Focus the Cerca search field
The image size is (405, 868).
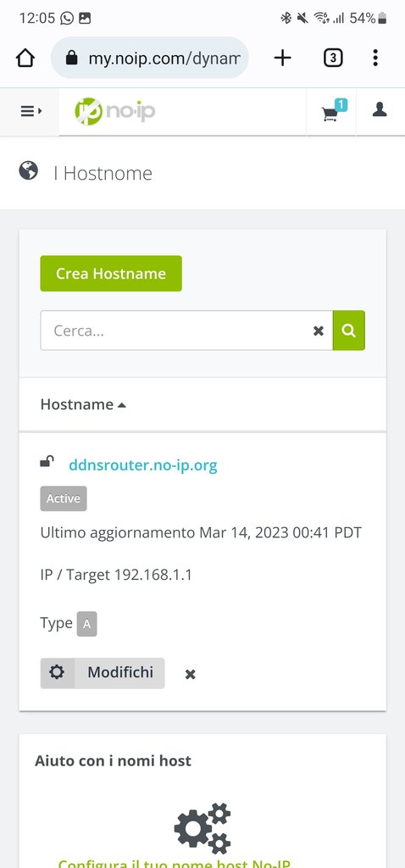coord(176,331)
